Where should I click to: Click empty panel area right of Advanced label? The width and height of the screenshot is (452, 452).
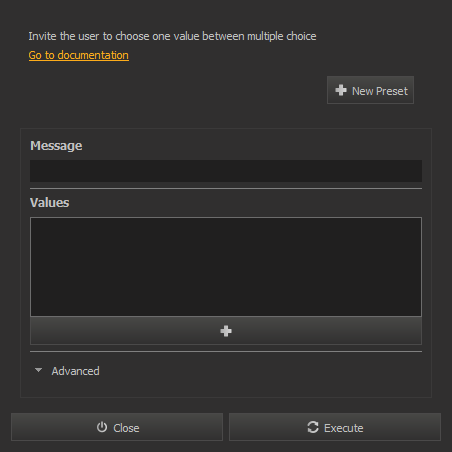260,371
